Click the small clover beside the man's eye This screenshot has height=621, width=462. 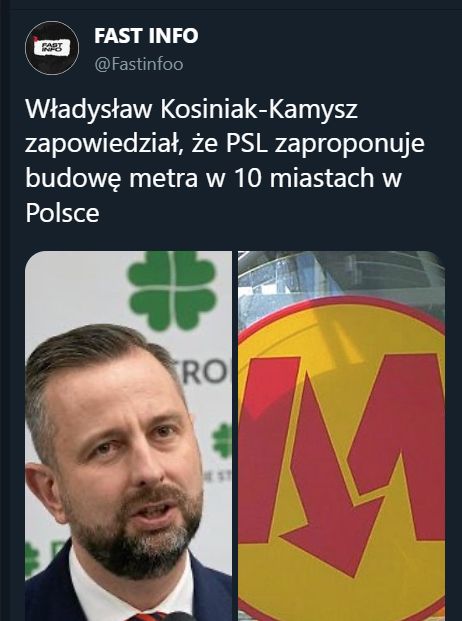coord(222,440)
